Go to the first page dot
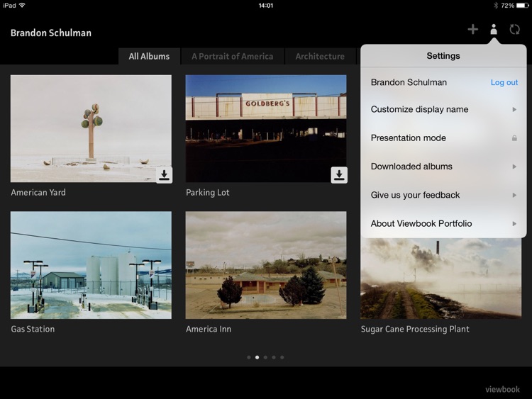Viewport: 532px width, 399px height. point(249,357)
